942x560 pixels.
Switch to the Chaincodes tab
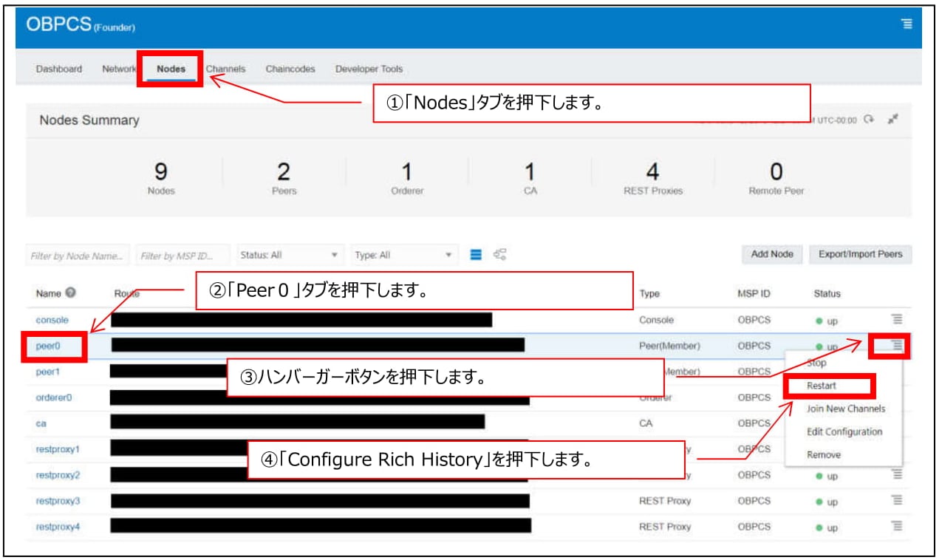[290, 69]
